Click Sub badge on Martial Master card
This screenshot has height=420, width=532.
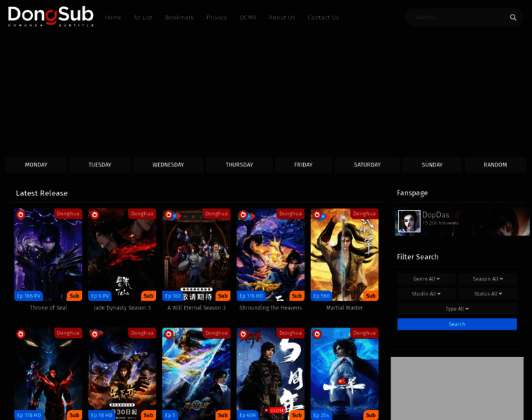371,296
